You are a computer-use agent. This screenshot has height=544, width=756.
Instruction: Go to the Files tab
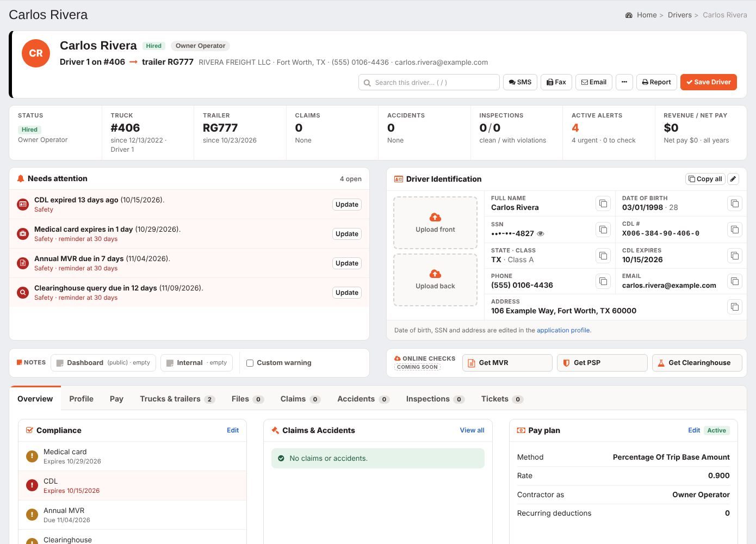point(247,399)
